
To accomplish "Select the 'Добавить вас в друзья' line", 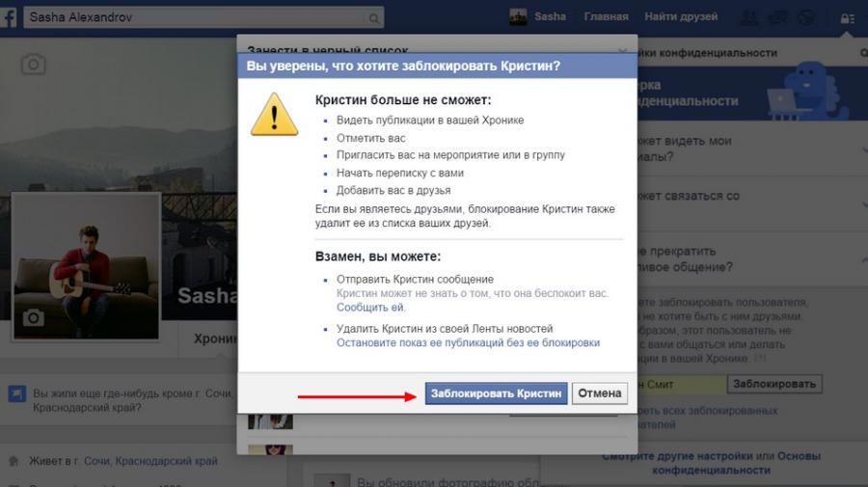I will click(393, 190).
